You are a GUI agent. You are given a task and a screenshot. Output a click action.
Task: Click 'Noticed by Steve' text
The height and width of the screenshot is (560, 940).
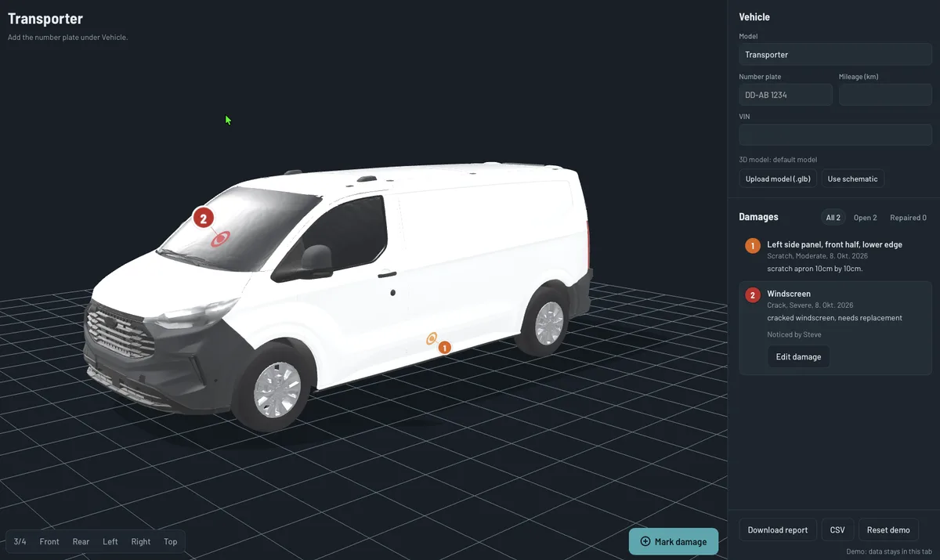pos(794,334)
